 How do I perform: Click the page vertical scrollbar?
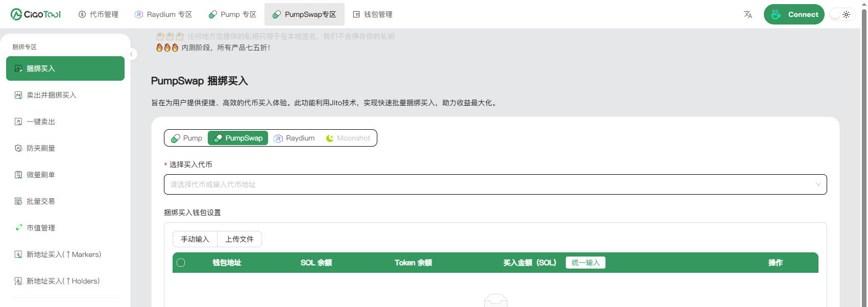pos(864,153)
